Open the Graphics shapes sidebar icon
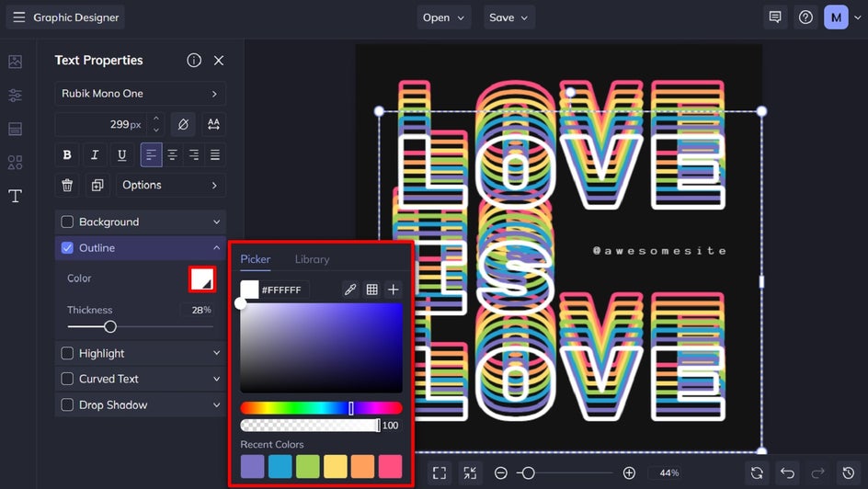Viewport: 868px width, 489px height. (15, 162)
